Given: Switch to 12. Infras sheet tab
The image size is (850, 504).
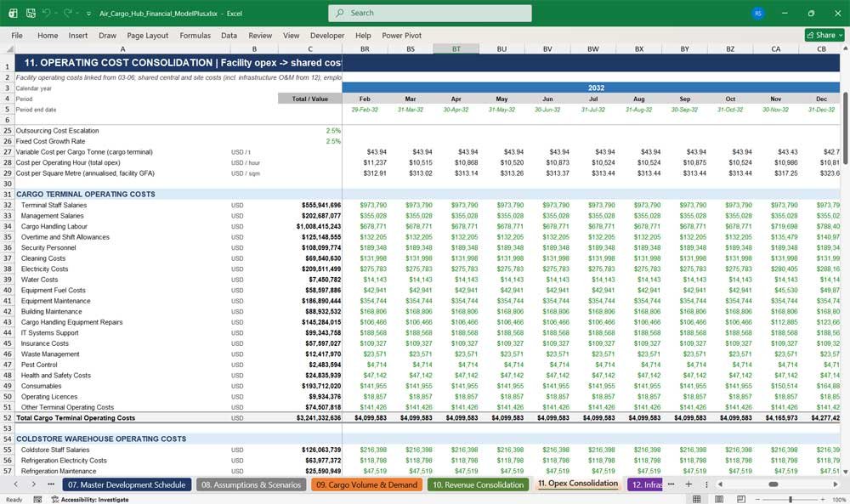Looking at the screenshot, I should [x=646, y=484].
